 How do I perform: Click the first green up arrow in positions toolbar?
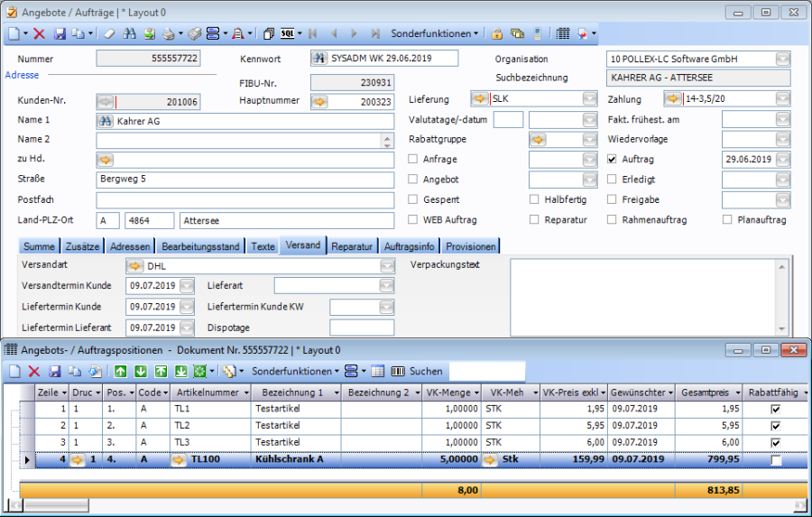[121, 371]
